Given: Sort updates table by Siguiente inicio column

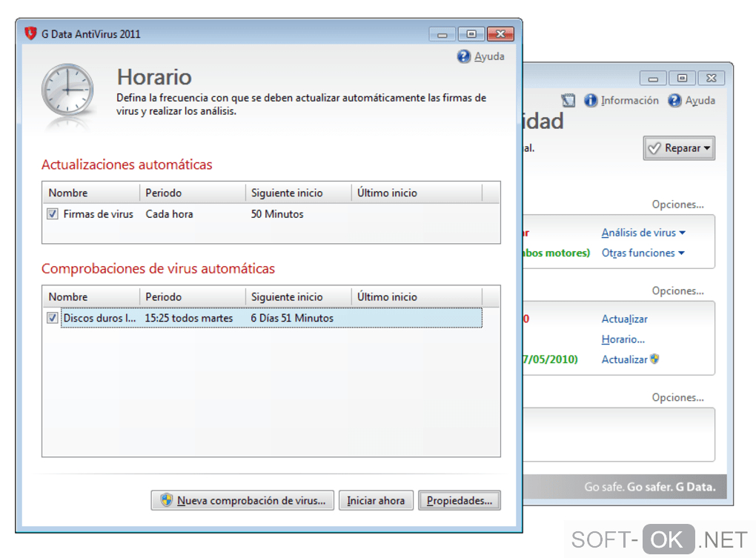Looking at the screenshot, I should coord(299,193).
